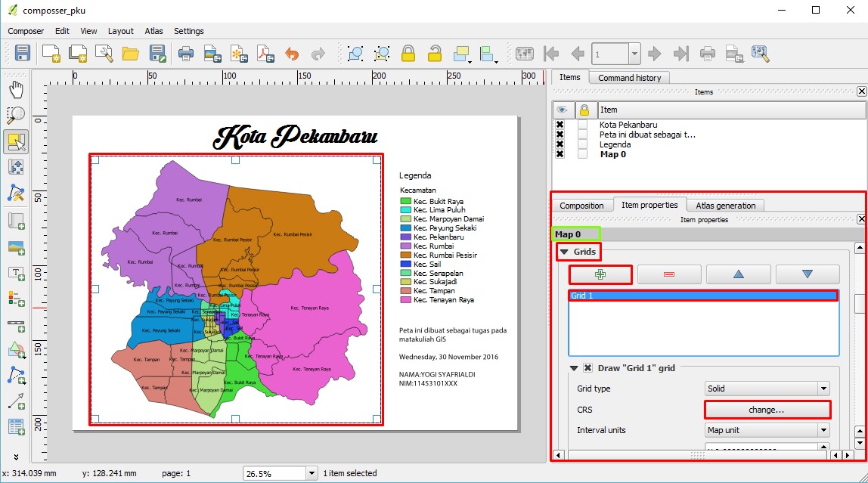Select the Zoom magnifier tool

[16, 115]
